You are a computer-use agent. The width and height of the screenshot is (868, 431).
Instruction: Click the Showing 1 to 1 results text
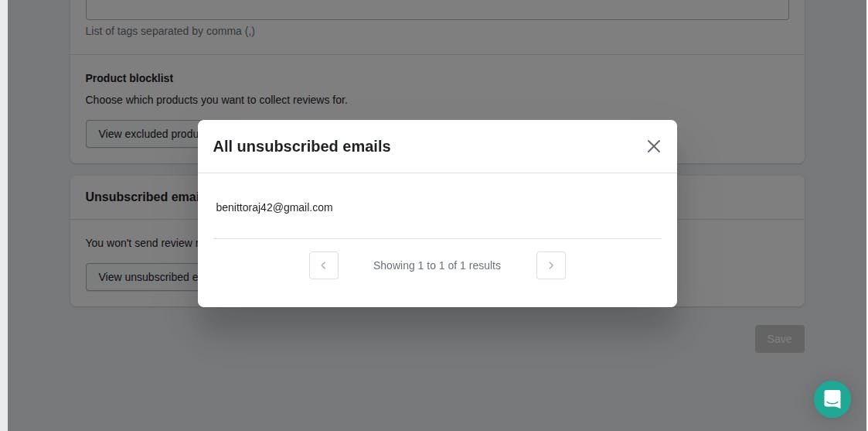tap(437, 265)
